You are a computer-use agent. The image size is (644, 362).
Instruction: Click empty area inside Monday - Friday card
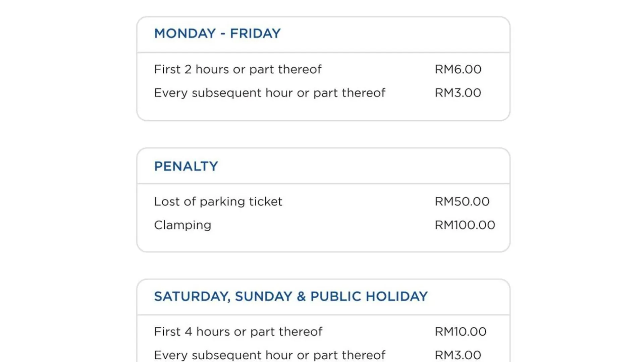coord(323,110)
